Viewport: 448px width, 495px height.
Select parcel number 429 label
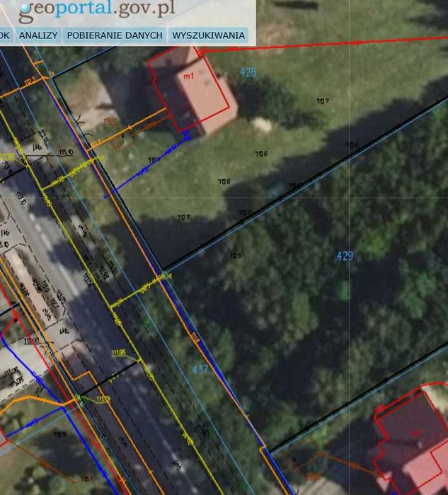click(x=345, y=256)
